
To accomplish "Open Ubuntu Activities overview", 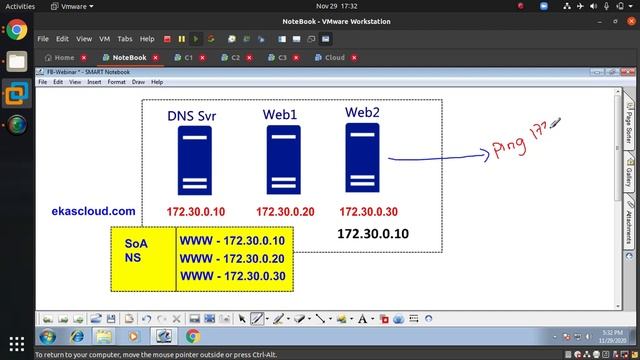I will click(20, 6).
